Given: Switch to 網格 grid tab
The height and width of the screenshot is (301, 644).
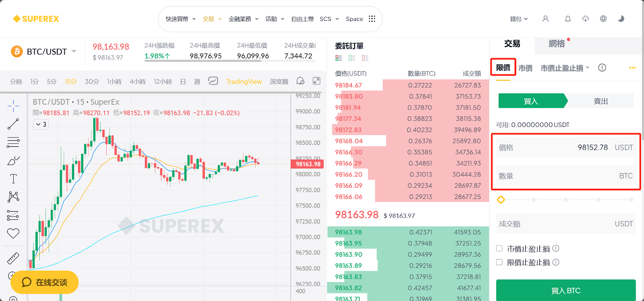Looking at the screenshot, I should [x=557, y=44].
